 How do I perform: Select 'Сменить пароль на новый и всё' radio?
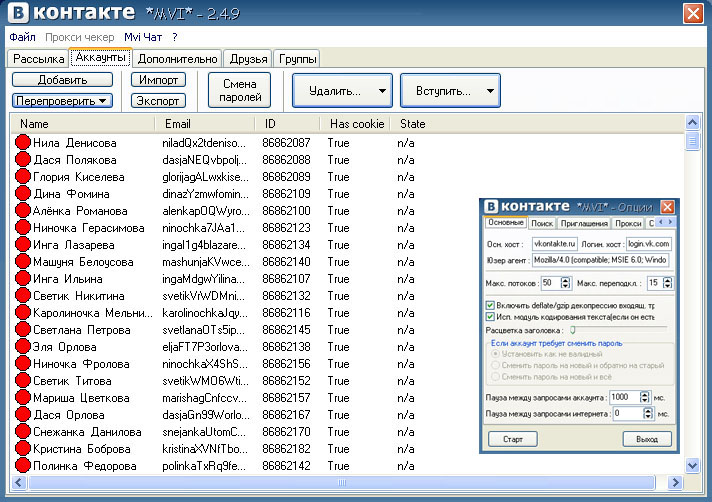pos(495,377)
